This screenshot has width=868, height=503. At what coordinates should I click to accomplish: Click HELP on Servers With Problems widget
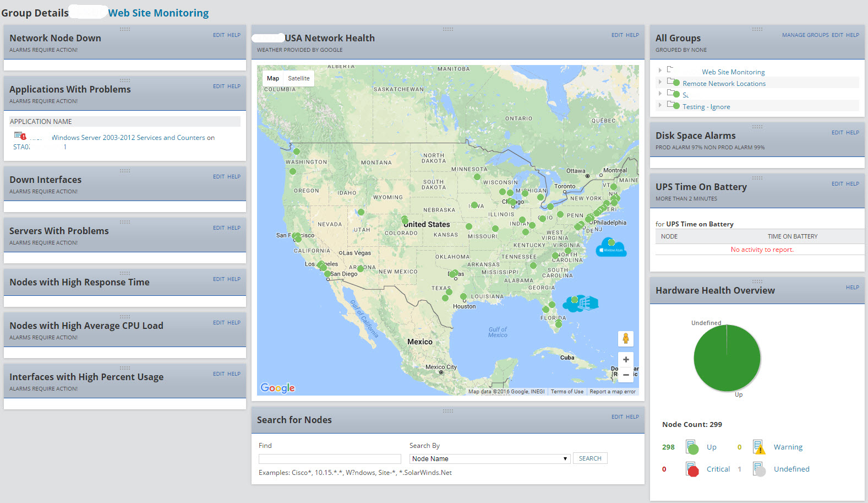pos(234,228)
